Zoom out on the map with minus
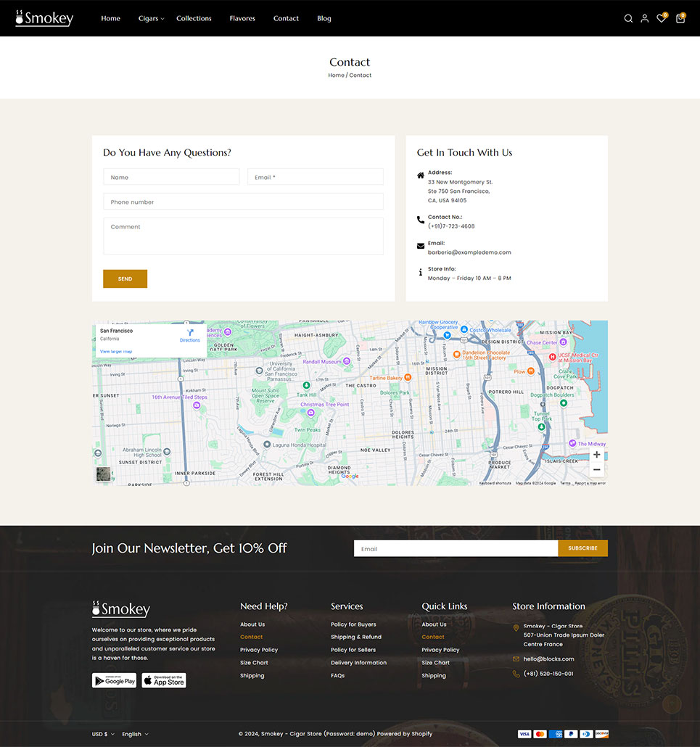 (596, 470)
